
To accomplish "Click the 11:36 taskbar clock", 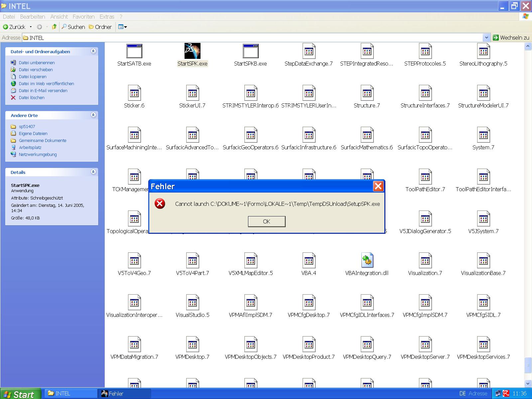I will 519,394.
